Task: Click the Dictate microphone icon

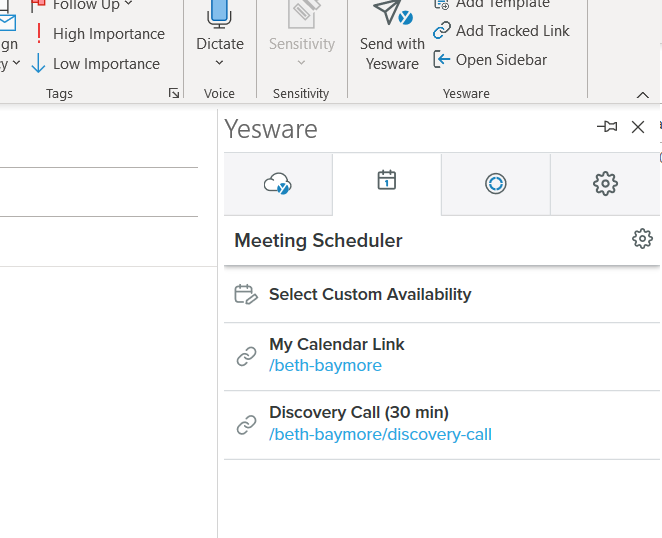Action: click(219, 14)
